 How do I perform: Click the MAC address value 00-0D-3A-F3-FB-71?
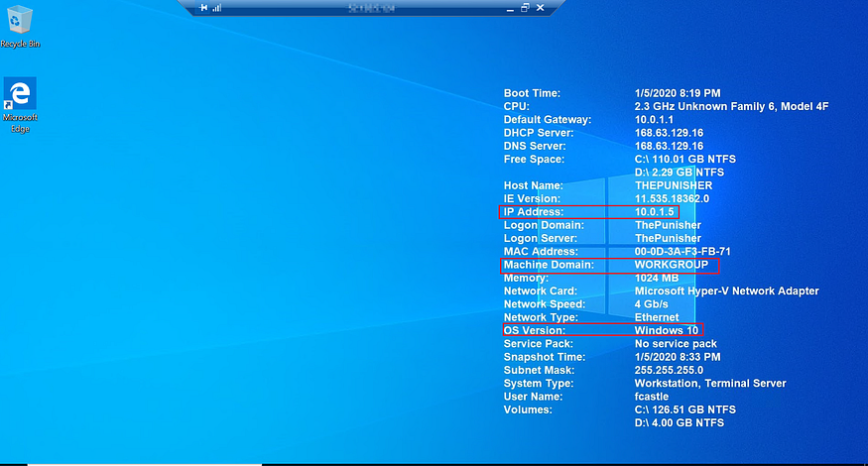682,252
